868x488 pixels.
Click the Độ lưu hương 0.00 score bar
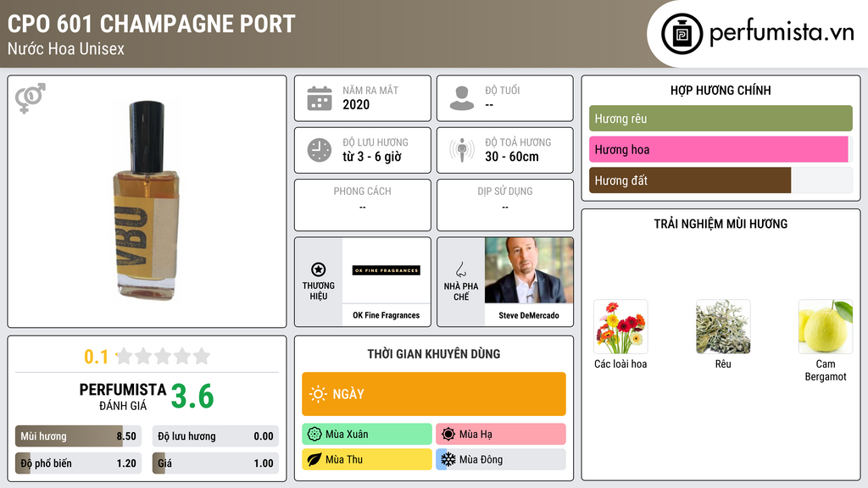215,436
